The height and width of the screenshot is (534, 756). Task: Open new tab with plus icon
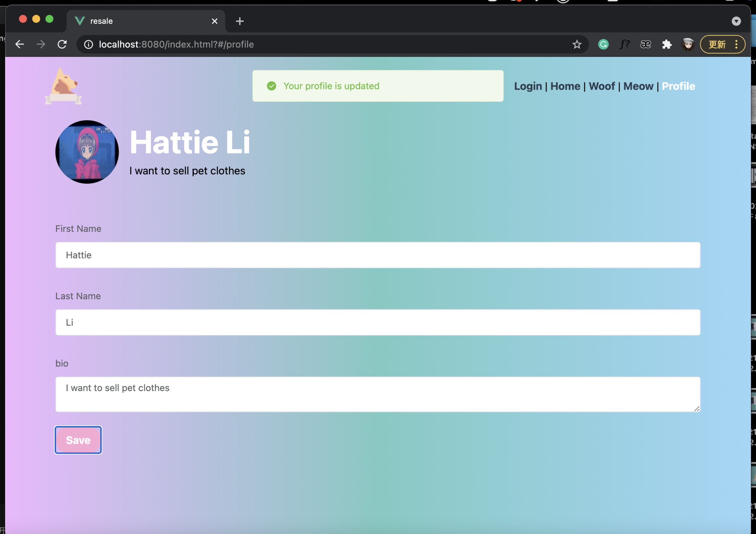(x=240, y=21)
